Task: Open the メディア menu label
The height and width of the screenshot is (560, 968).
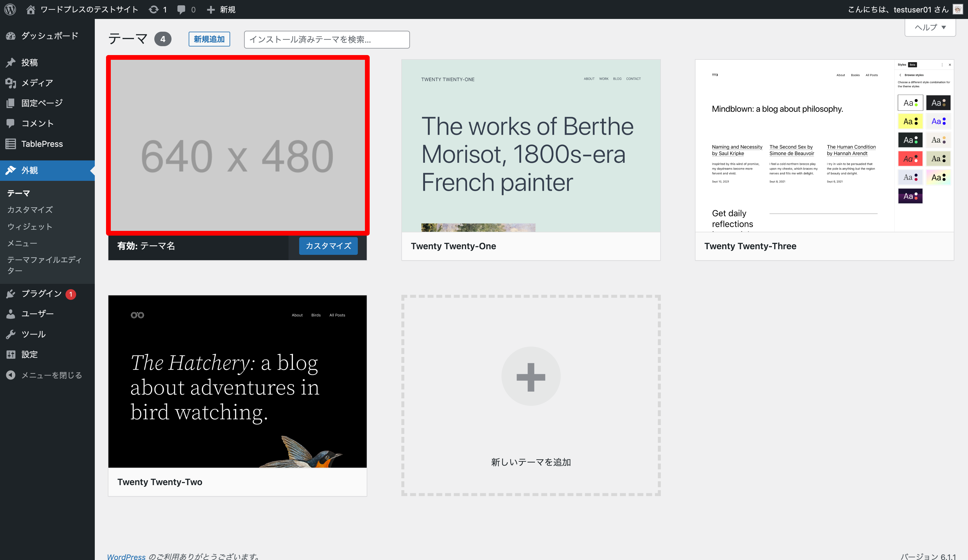Action: click(37, 83)
